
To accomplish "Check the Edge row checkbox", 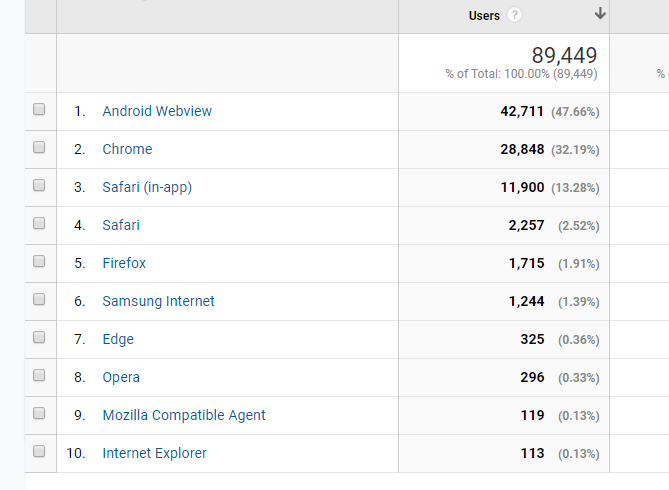I will coord(39,337).
